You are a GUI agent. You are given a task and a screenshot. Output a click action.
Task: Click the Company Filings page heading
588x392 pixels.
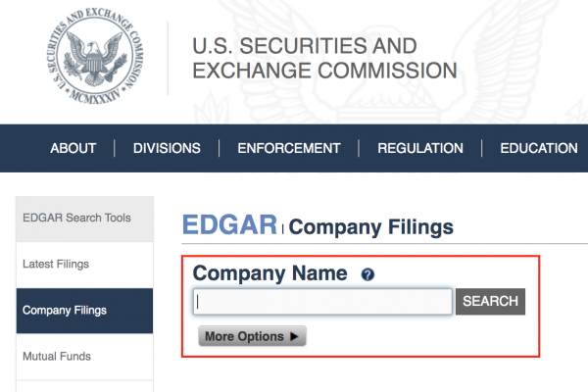click(371, 227)
